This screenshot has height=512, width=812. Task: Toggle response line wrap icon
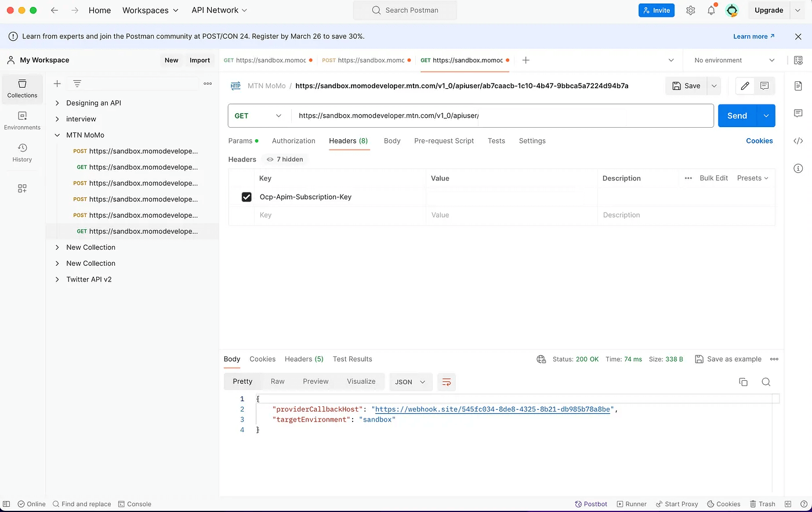click(447, 382)
